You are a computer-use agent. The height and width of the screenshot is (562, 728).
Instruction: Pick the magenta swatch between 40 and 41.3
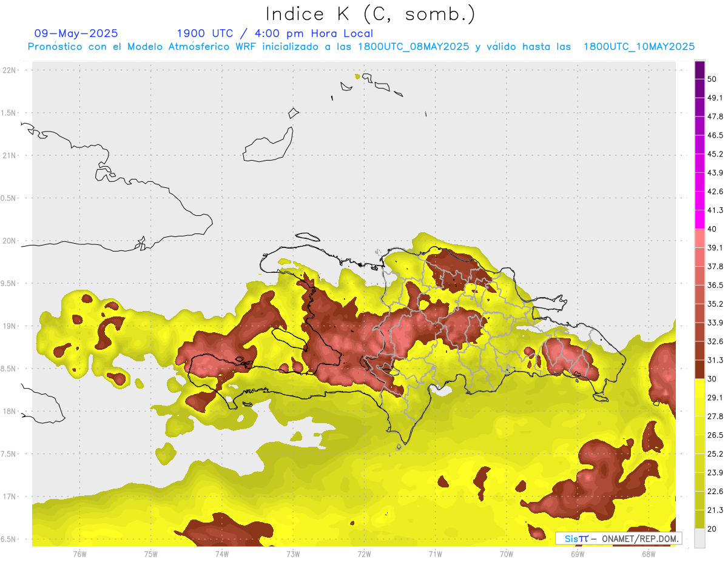[699, 219]
